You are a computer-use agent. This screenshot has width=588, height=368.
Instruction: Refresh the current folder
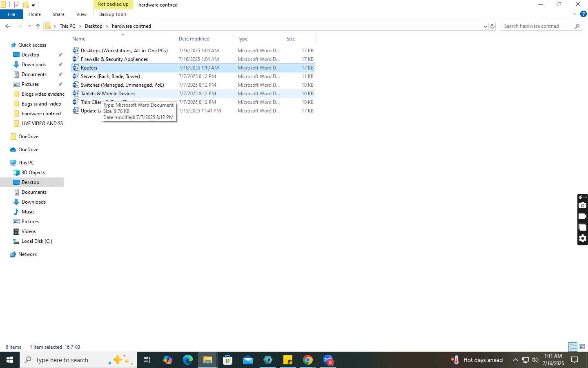tap(492, 26)
